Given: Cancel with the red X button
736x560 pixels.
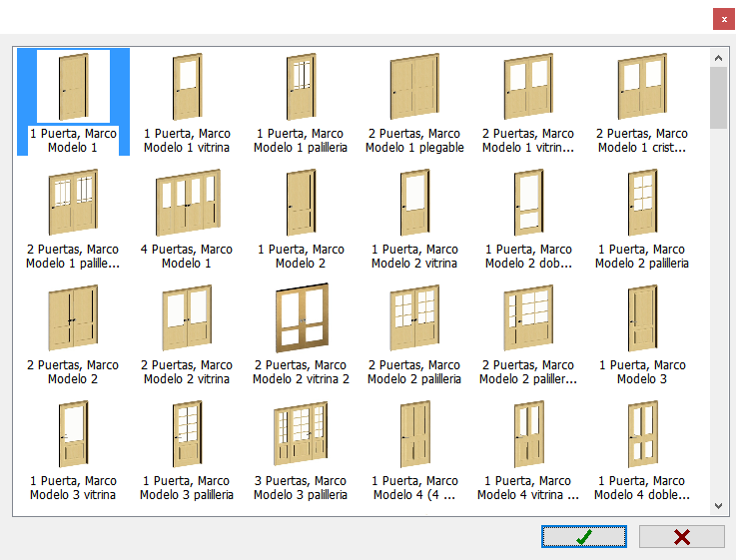Looking at the screenshot, I should click(681, 537).
